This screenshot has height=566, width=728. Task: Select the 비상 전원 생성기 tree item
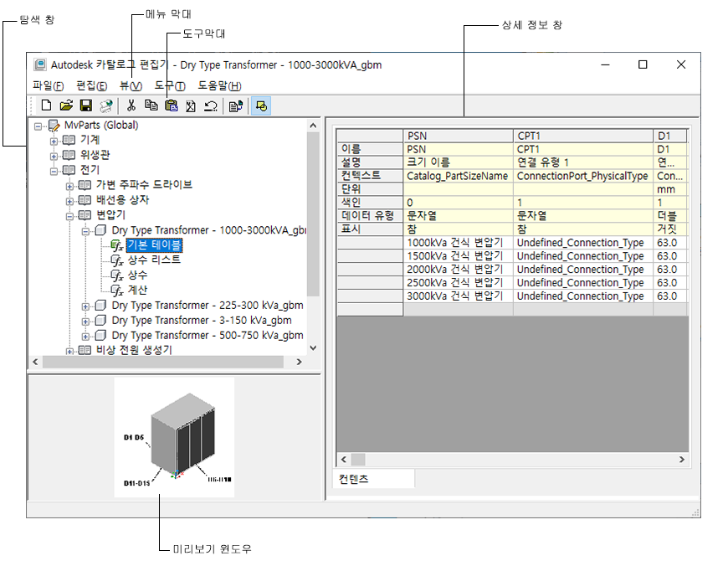click(x=134, y=350)
